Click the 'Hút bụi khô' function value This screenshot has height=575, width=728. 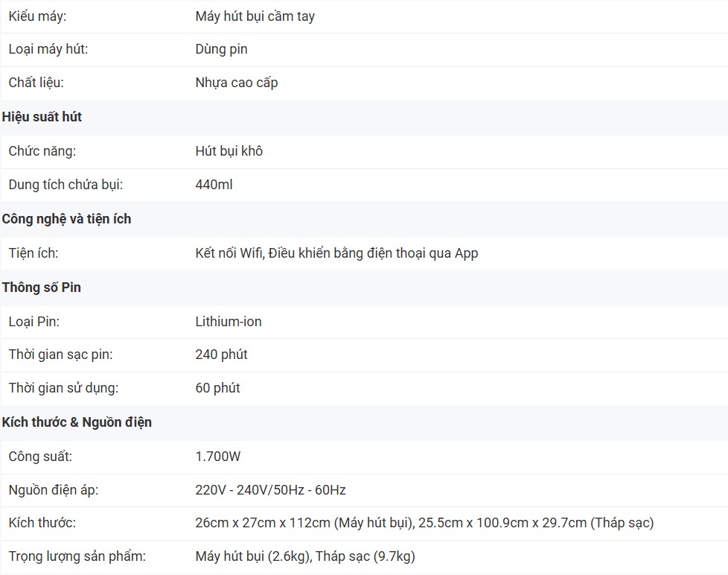pos(229,151)
